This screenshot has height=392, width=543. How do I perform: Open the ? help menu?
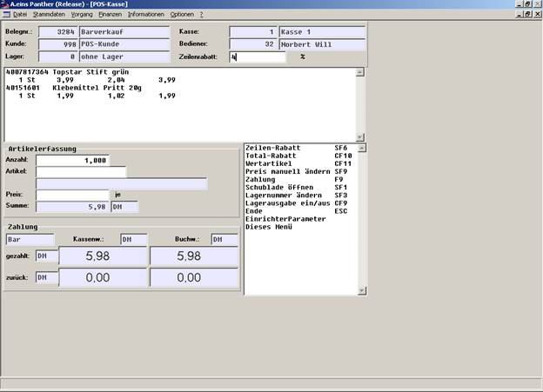201,14
